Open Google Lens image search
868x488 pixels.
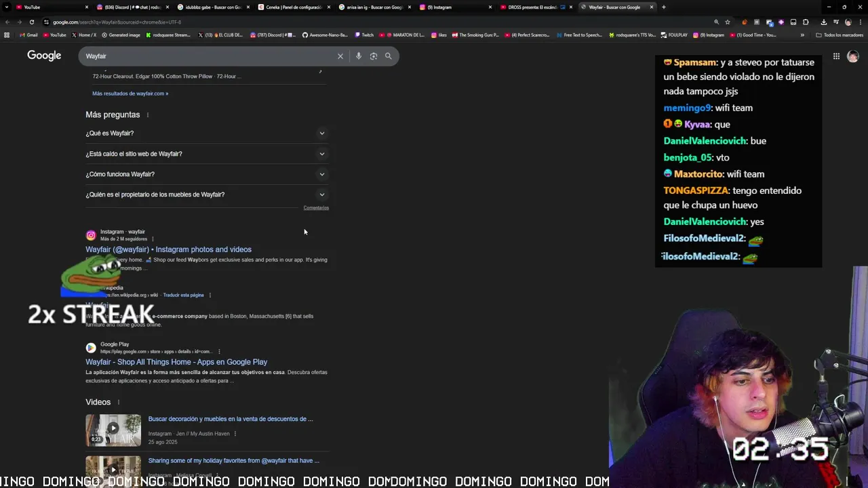(x=374, y=56)
